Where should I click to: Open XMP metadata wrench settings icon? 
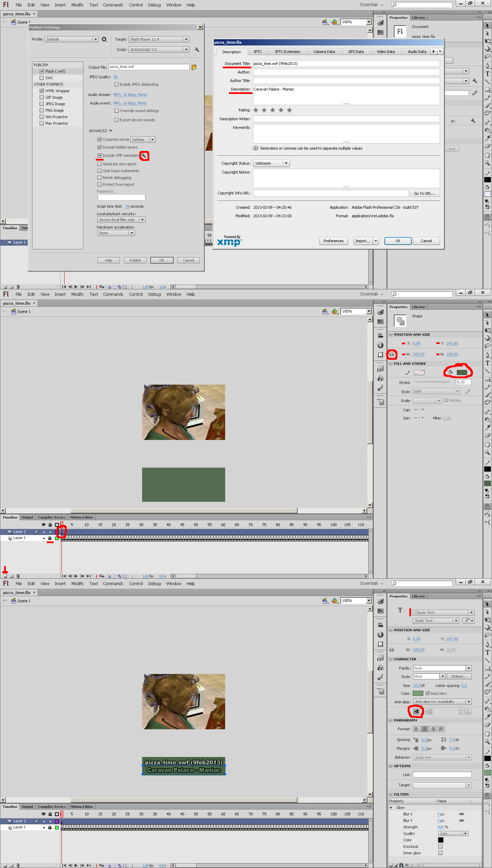144,156
